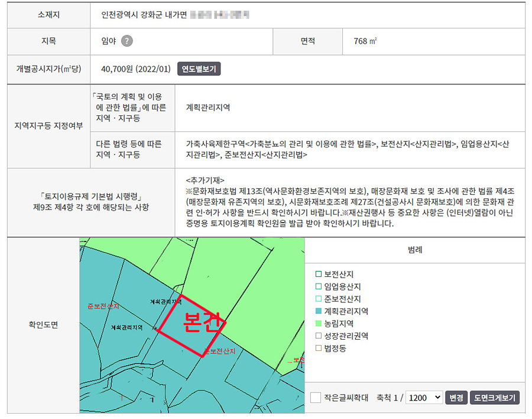Click the 768 ㎡ area value
This screenshot has height=419, width=532.
pos(365,41)
